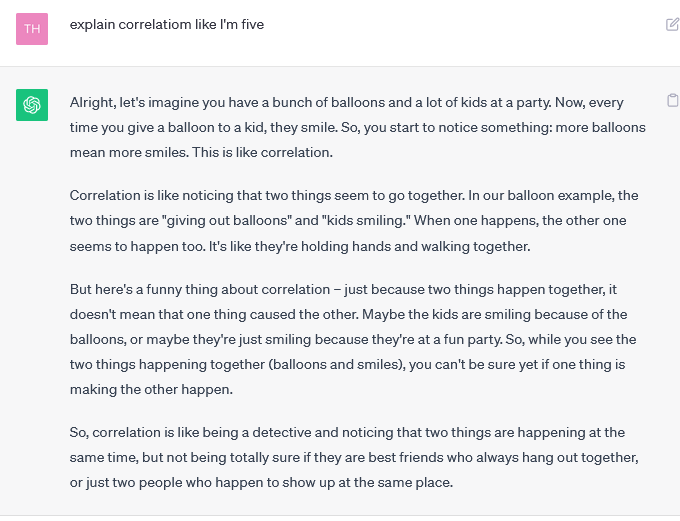Click the edit message pencil icon

[672, 25]
